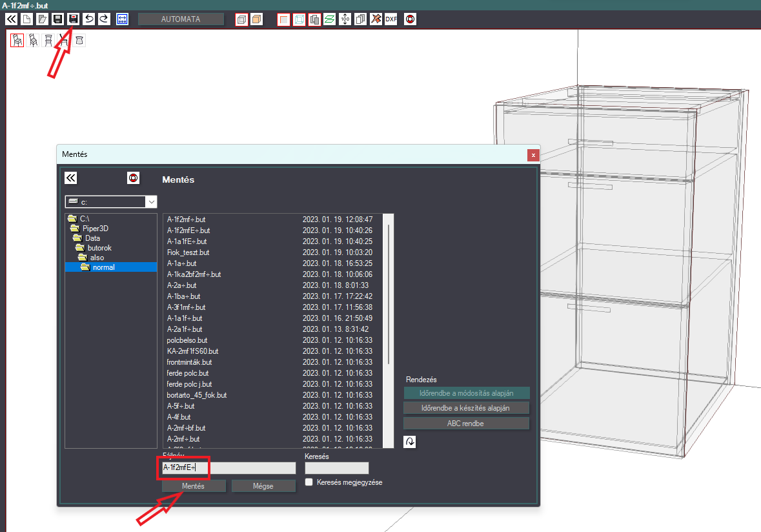761x532 pixels.
Task: Click the red lifebuoy help icon in dialog
Action: coord(133,178)
